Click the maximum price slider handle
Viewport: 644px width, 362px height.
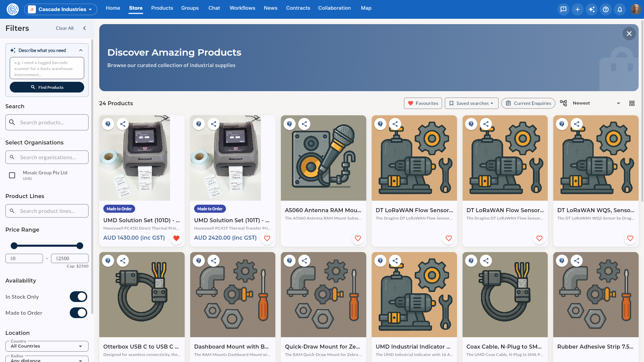click(80, 246)
